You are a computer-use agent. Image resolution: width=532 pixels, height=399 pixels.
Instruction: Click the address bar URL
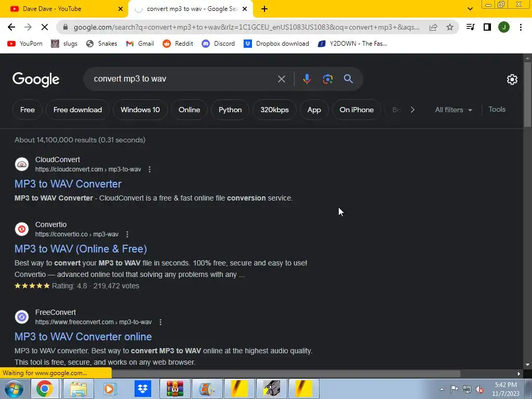pos(246,27)
